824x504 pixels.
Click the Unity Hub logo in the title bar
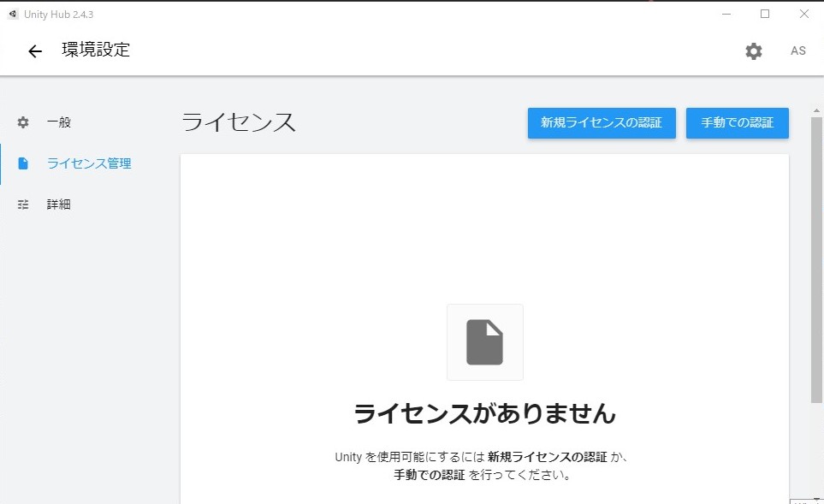click(14, 14)
